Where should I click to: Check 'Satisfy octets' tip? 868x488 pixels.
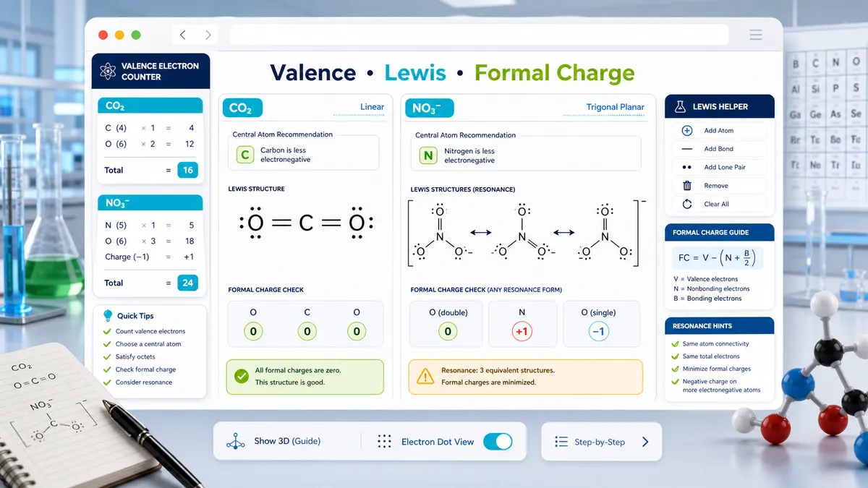[107, 356]
